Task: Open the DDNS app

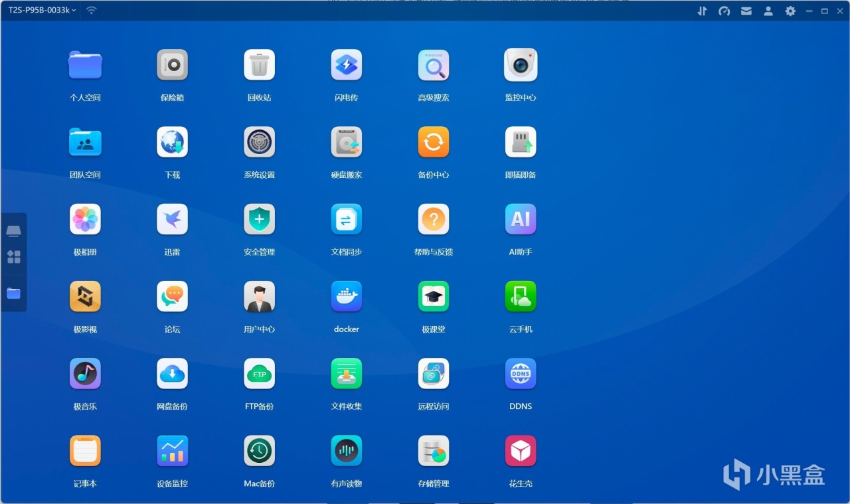Action: coord(521,374)
